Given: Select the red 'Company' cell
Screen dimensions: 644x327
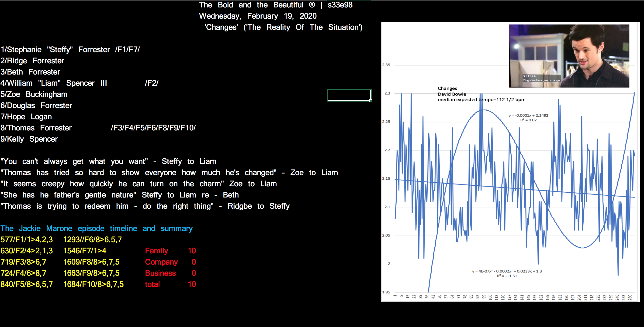Looking at the screenshot, I should [x=161, y=262].
